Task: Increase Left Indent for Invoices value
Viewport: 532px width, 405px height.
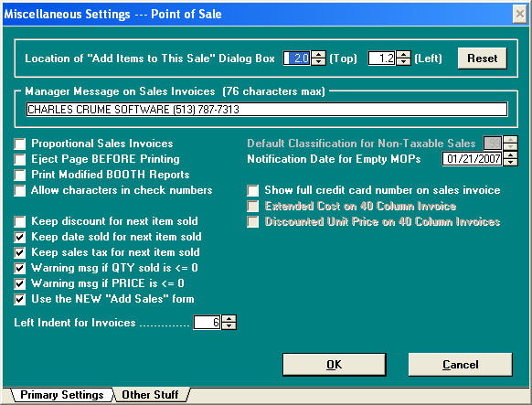Action: 229,319
